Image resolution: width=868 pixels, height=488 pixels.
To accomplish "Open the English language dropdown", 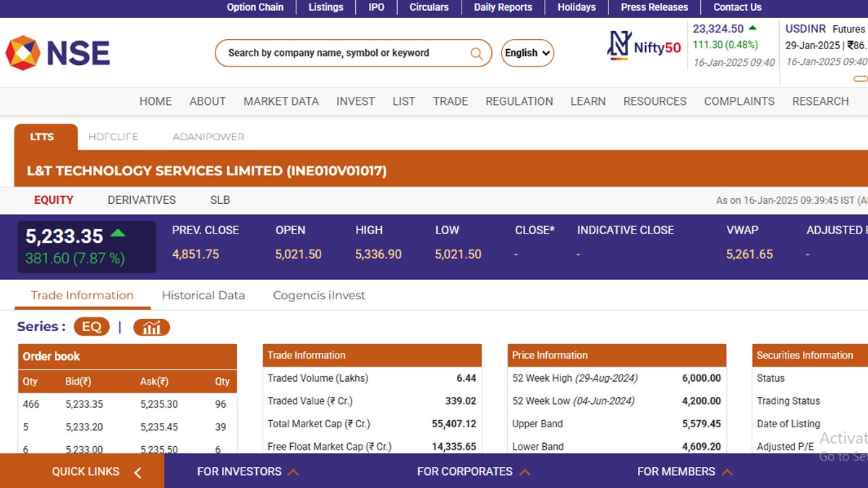I will 527,53.
